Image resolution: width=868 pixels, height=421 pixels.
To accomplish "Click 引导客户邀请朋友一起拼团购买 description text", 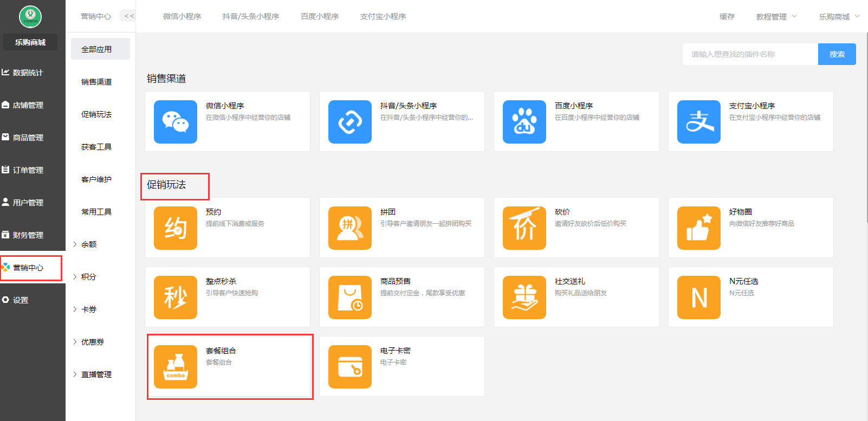I will click(x=426, y=224).
